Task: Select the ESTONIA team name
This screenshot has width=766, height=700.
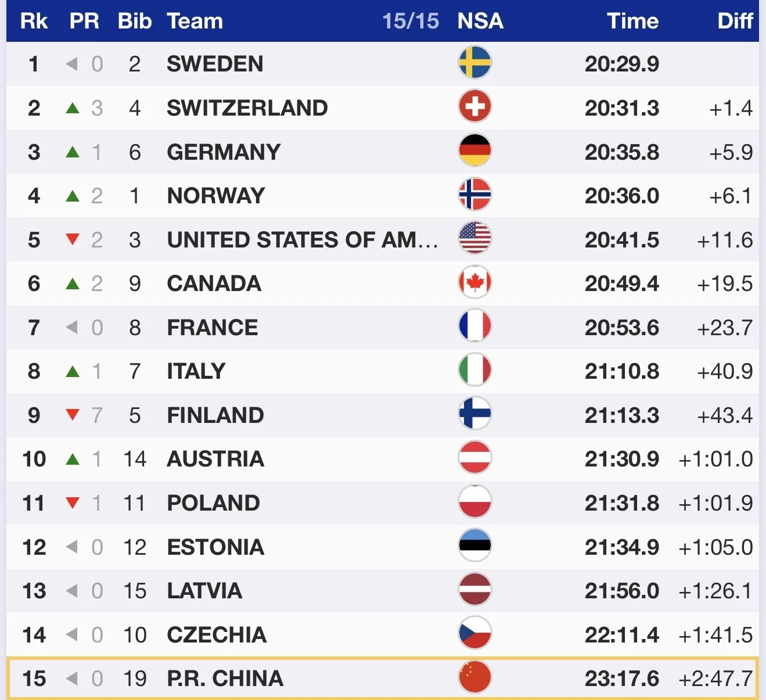Action: 215,547
